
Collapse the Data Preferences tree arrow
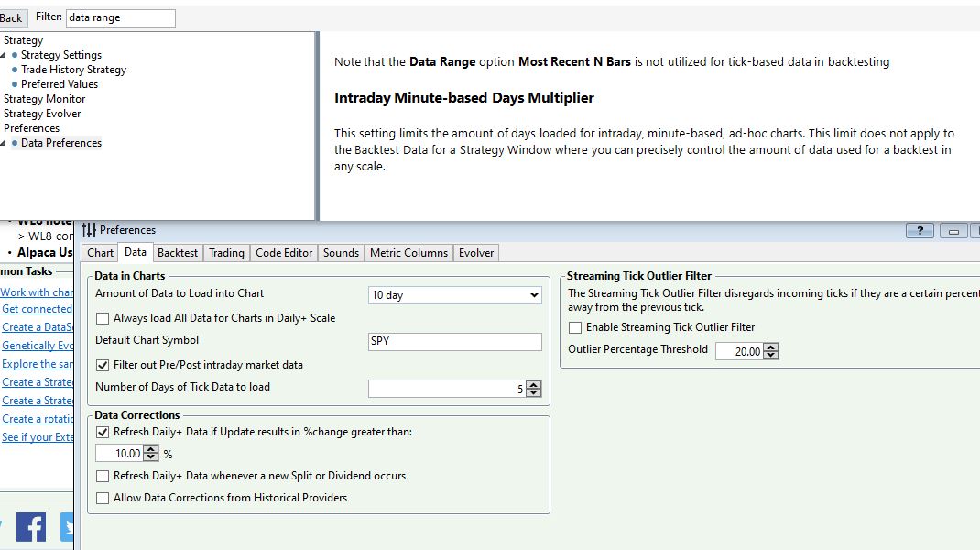(4, 144)
